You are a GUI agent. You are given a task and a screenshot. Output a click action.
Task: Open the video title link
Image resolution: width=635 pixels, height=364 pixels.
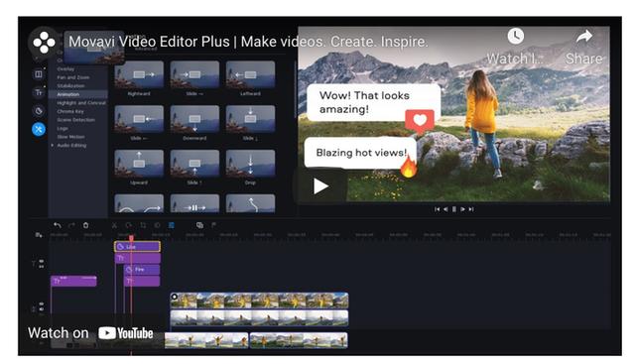tap(248, 42)
